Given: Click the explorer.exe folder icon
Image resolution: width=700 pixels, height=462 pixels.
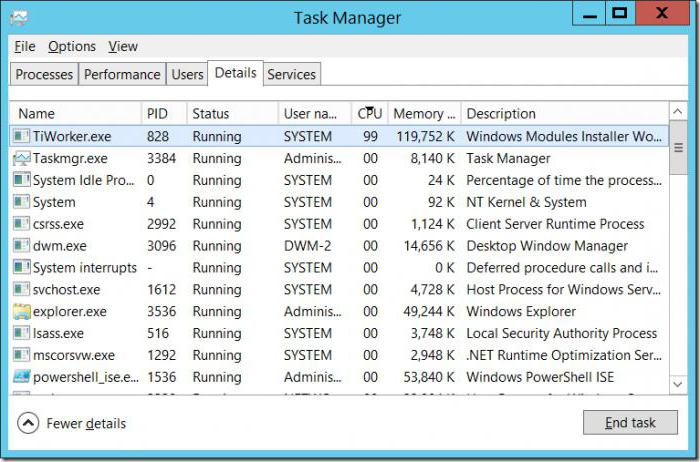Looking at the screenshot, I should pos(21,312).
